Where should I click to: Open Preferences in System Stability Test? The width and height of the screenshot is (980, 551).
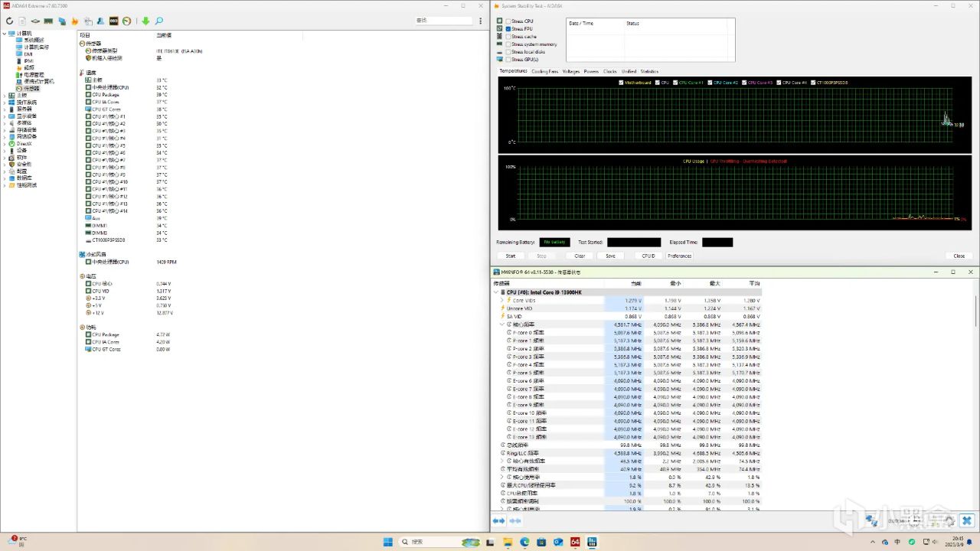[x=679, y=256]
